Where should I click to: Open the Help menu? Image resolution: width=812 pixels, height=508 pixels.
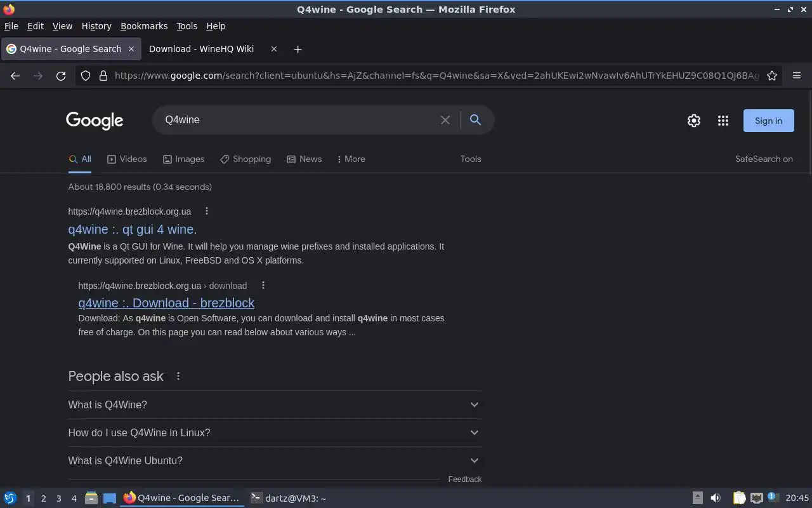tap(216, 26)
